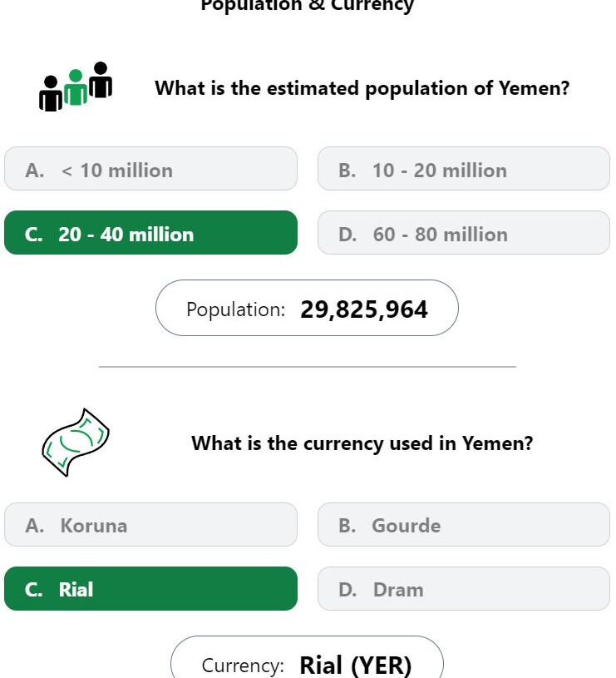Select answer A less than 10 million
Viewport: 616px width, 678px height.
click(x=150, y=169)
